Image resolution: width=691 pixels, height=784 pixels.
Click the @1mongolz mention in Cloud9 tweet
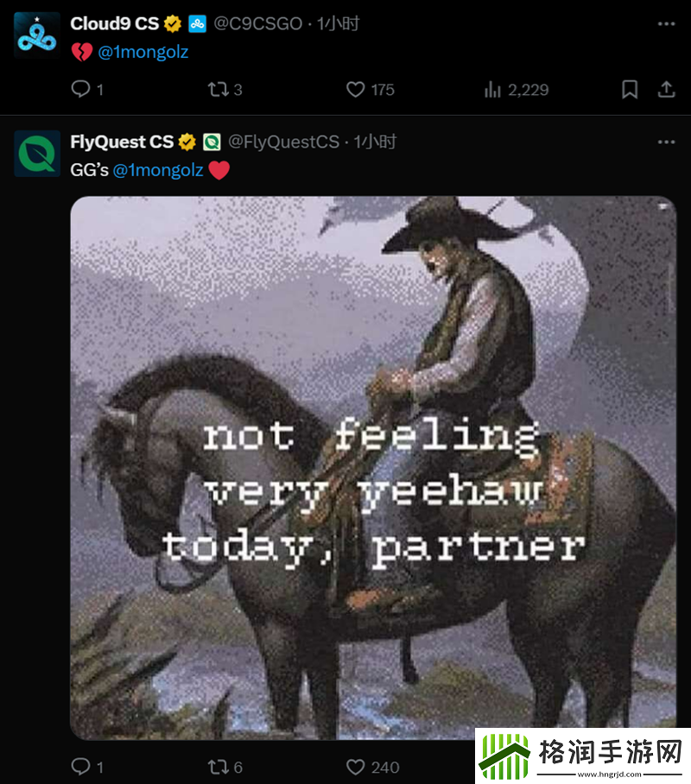[143, 52]
